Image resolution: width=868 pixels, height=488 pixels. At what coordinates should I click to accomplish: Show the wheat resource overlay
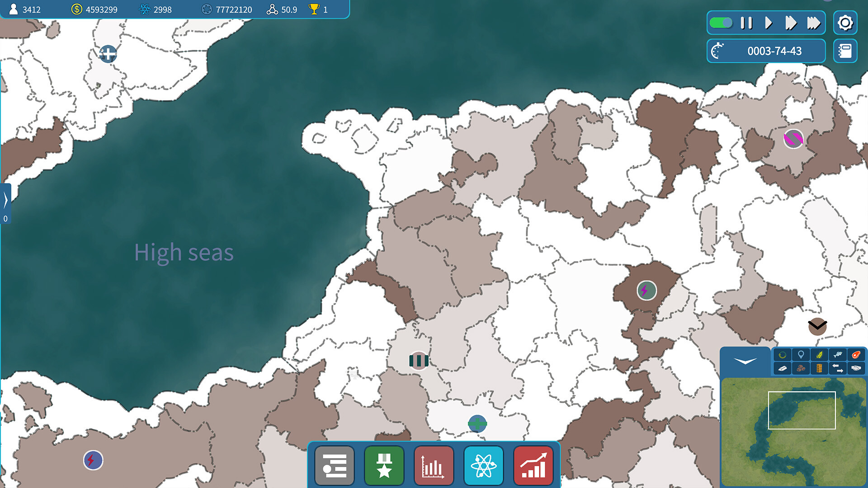(x=820, y=355)
